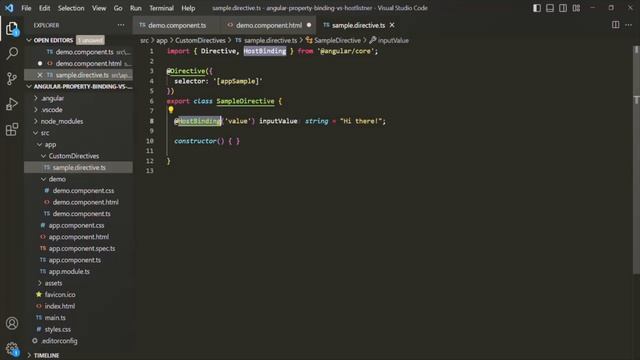This screenshot has width=640, height=360.
Task: Open the Edit menu
Action: click(44, 8)
